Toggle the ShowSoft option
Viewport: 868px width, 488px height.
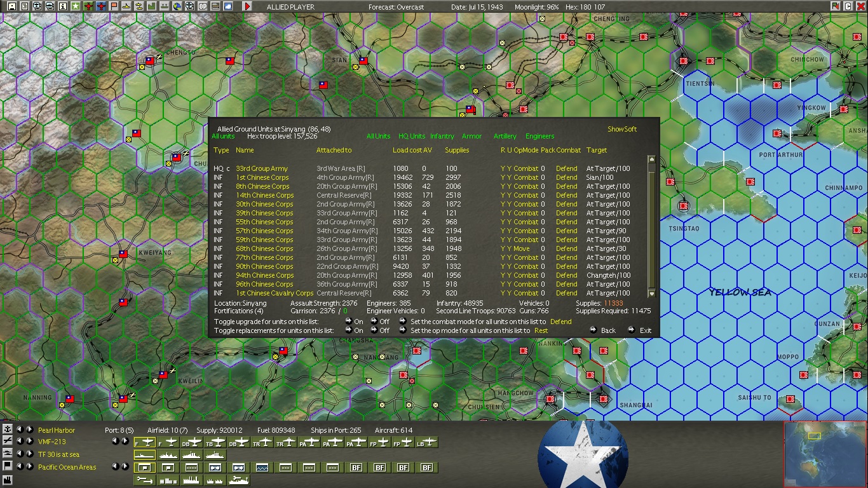622,130
